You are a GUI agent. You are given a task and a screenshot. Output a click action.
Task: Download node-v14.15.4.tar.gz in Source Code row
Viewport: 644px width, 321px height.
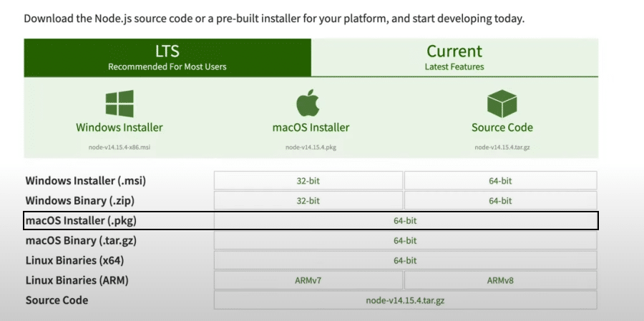coord(406,300)
